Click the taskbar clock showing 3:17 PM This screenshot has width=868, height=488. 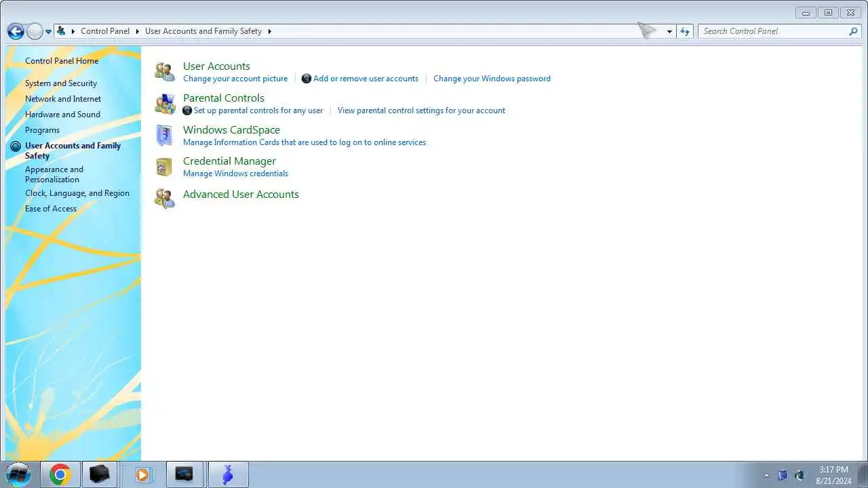tap(833, 474)
